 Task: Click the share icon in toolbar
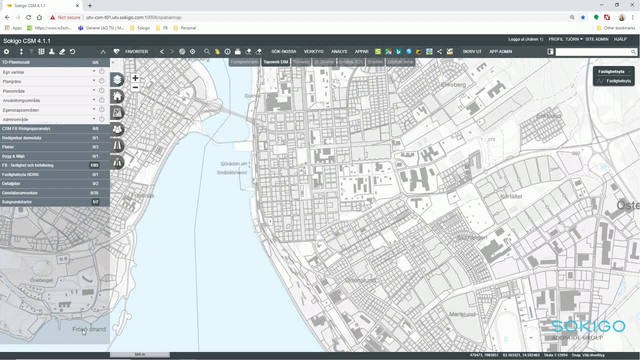pyautogui.click(x=439, y=52)
